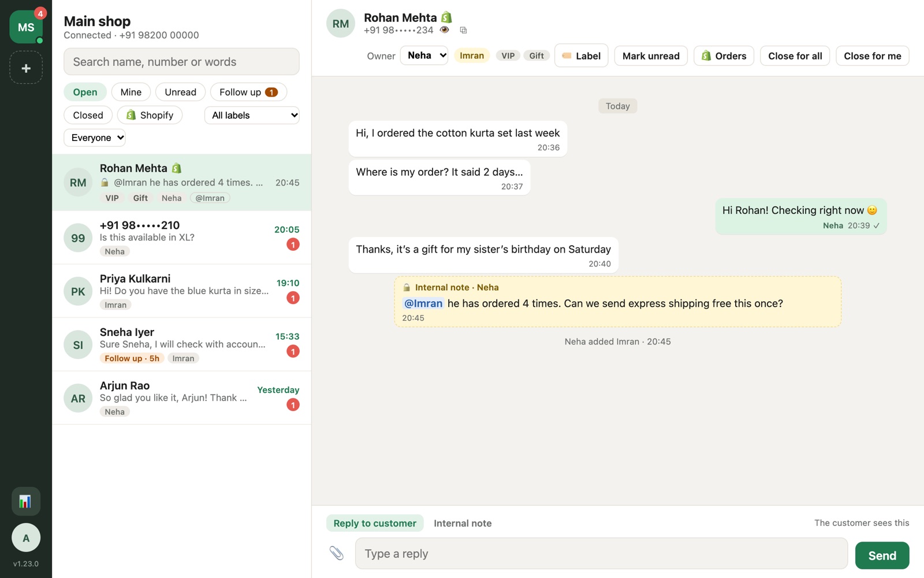924x578 pixels.
Task: Click the Imran collaborator tag in header
Action: [x=472, y=55]
